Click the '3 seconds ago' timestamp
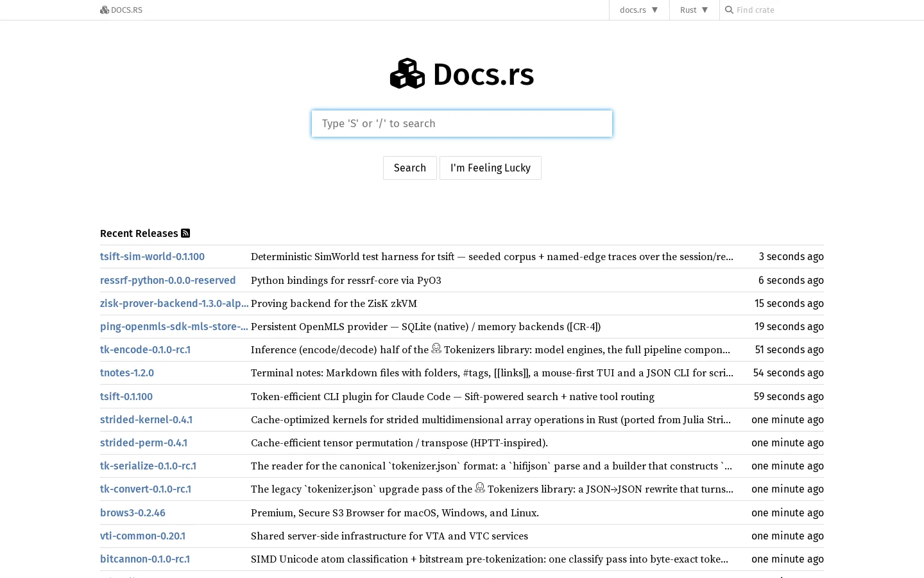The width and height of the screenshot is (924, 578). coord(791,256)
